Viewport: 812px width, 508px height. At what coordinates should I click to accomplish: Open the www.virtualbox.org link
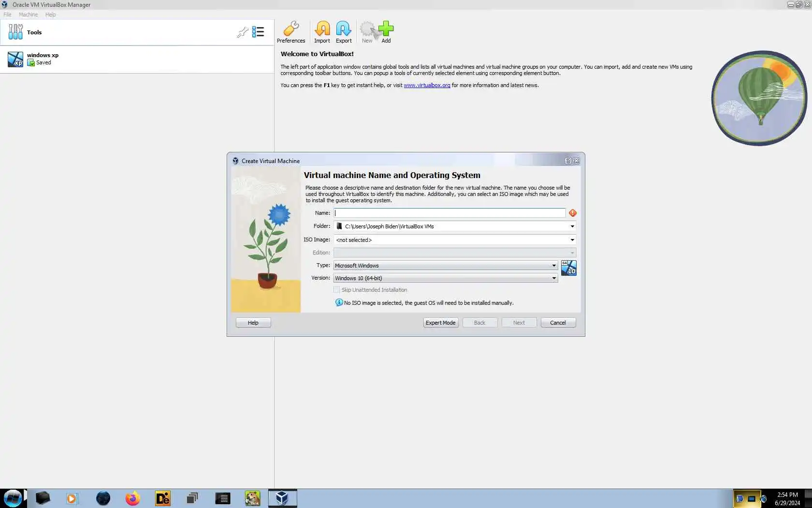pyautogui.click(x=427, y=85)
